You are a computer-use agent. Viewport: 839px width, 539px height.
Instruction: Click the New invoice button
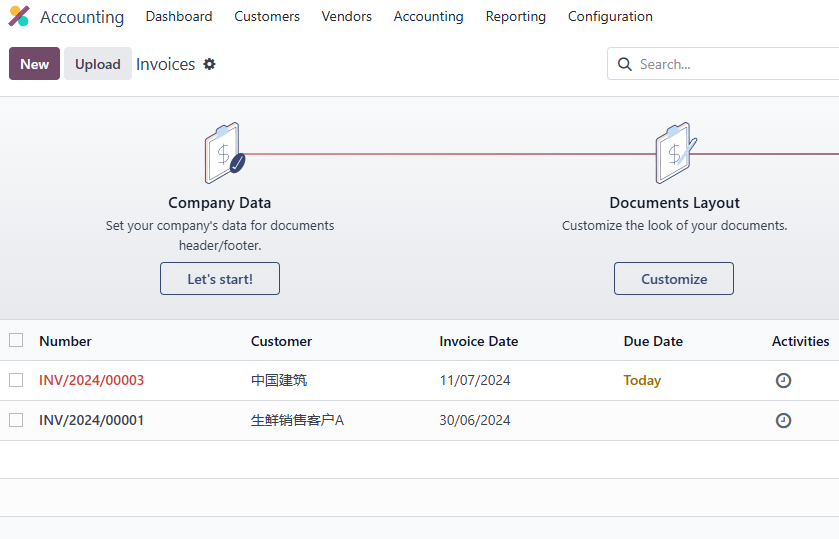point(34,64)
